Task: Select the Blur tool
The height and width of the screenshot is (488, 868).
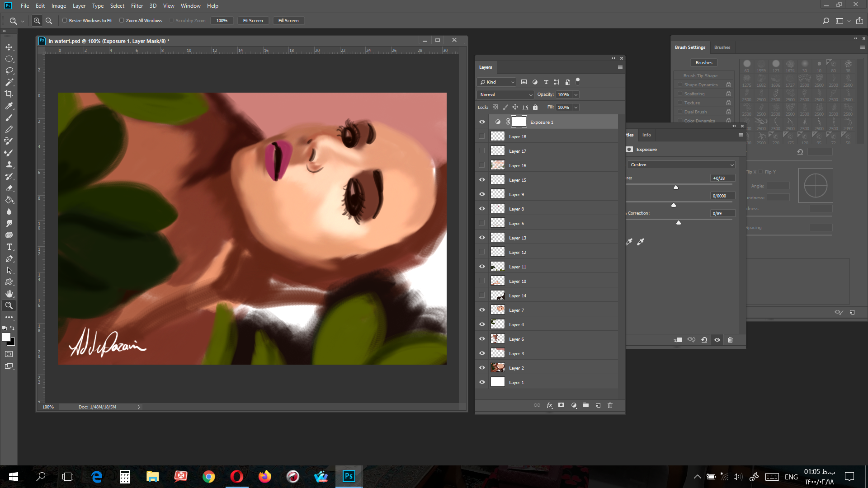Action: coord(9,211)
